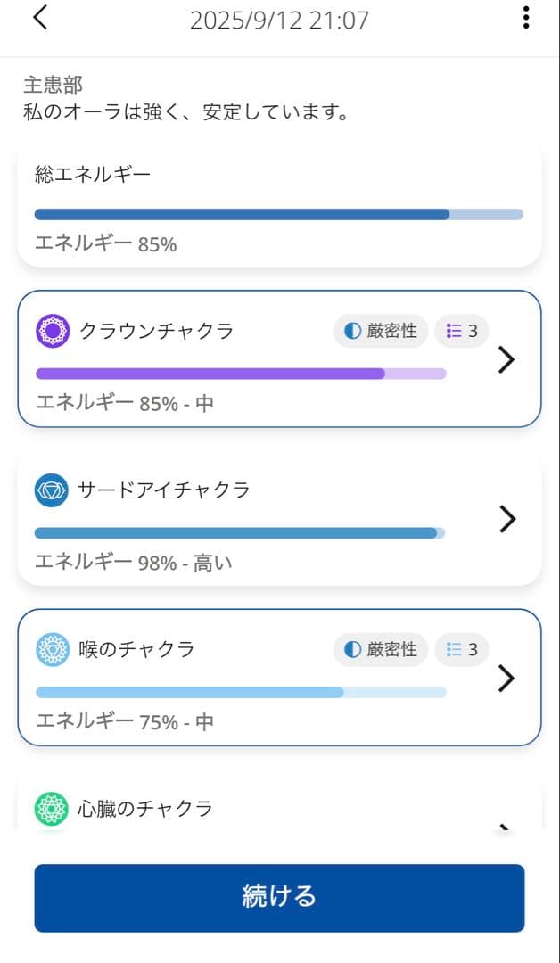Click the total energy progress bar

(x=278, y=214)
